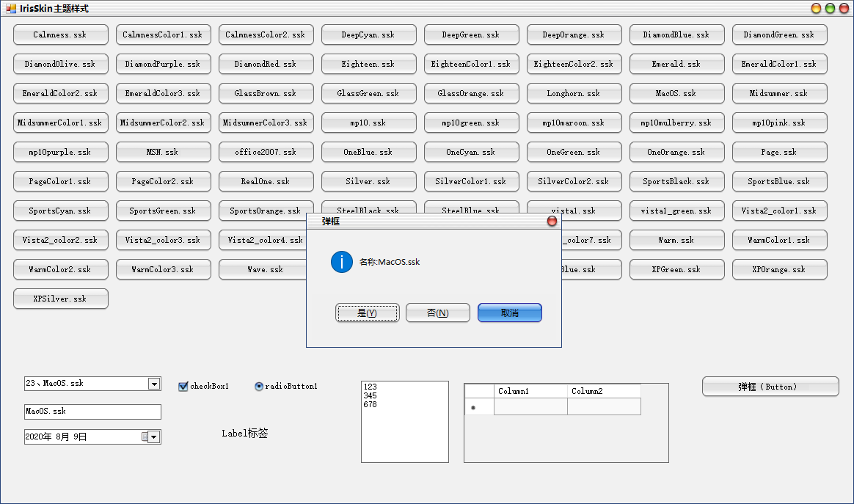The height and width of the screenshot is (504, 854).
Task: Open the date picker calendar dropdown
Action: click(153, 437)
